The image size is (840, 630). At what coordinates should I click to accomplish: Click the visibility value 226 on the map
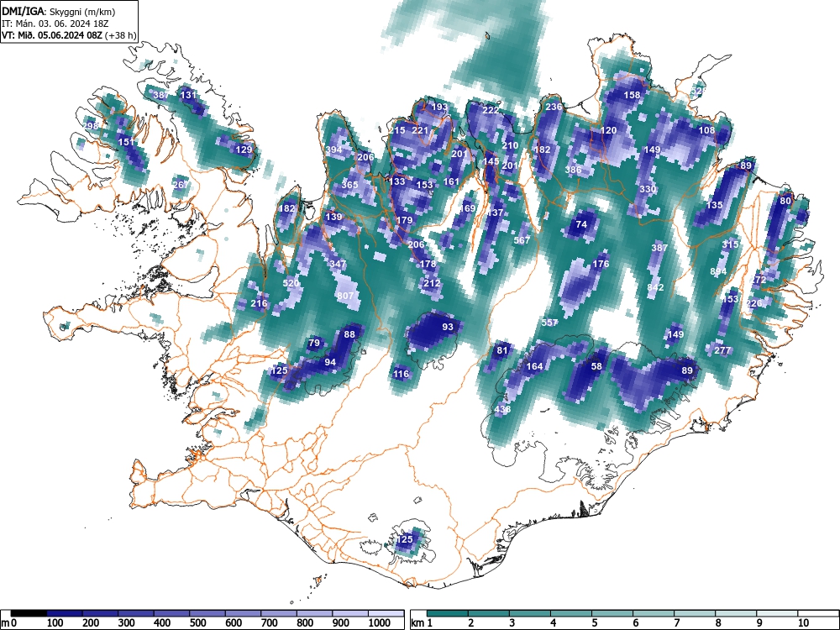(x=754, y=304)
